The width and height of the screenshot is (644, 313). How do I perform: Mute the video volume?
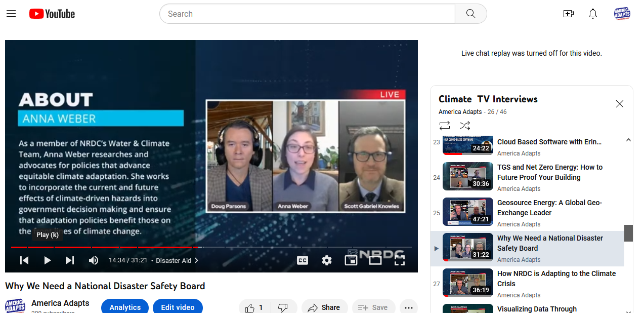94,260
